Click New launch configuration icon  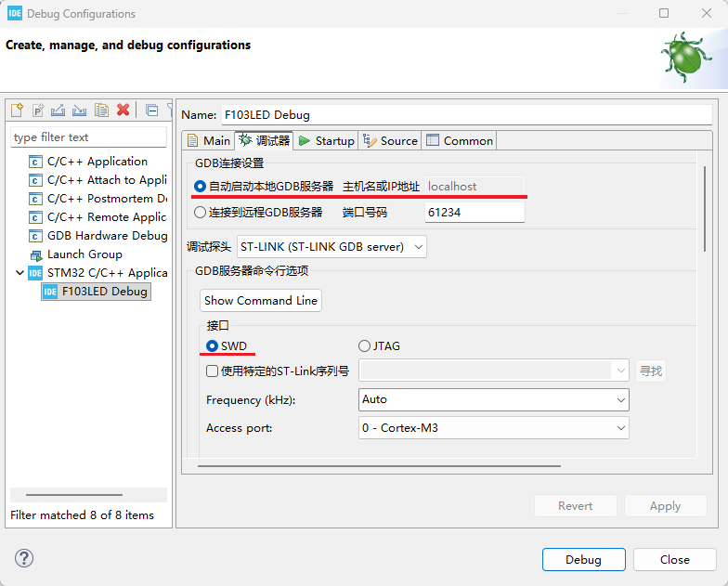[17, 110]
